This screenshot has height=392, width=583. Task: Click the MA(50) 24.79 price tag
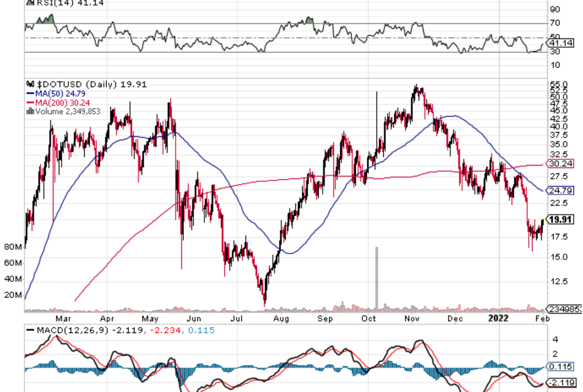click(x=559, y=190)
